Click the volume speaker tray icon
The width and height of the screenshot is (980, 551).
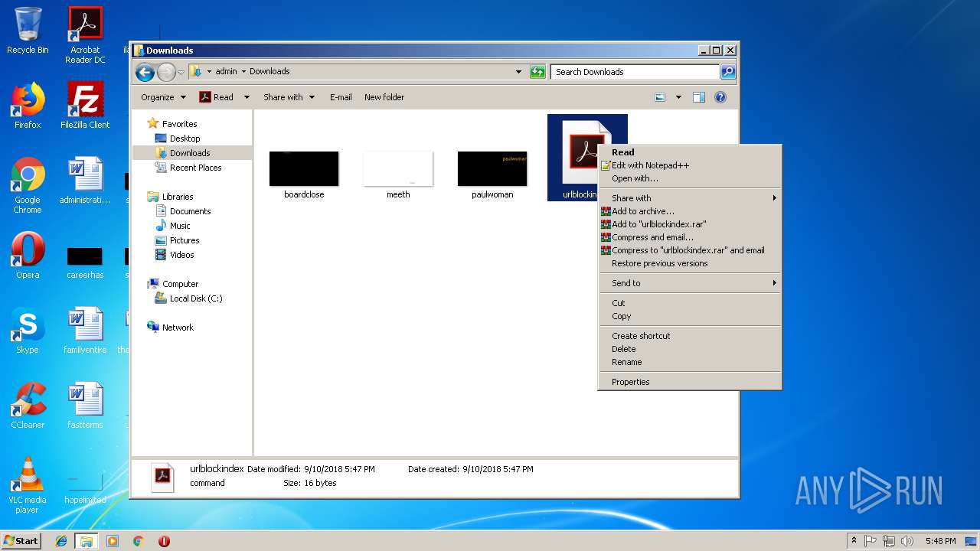[906, 541]
